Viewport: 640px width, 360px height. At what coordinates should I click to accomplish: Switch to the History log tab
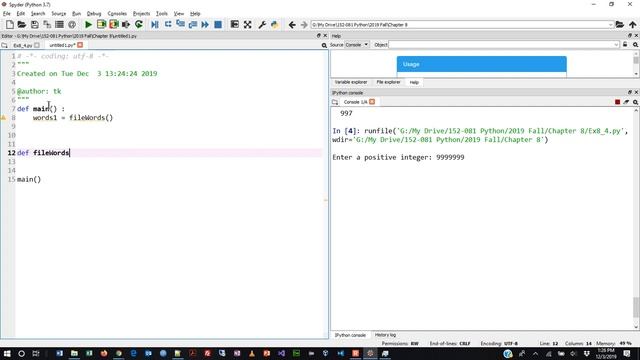[x=385, y=335]
